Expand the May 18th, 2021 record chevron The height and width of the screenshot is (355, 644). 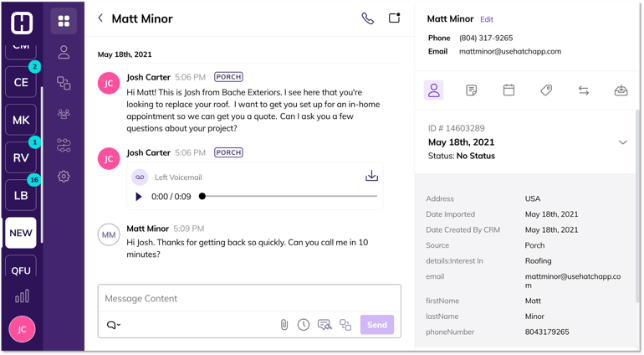click(622, 142)
